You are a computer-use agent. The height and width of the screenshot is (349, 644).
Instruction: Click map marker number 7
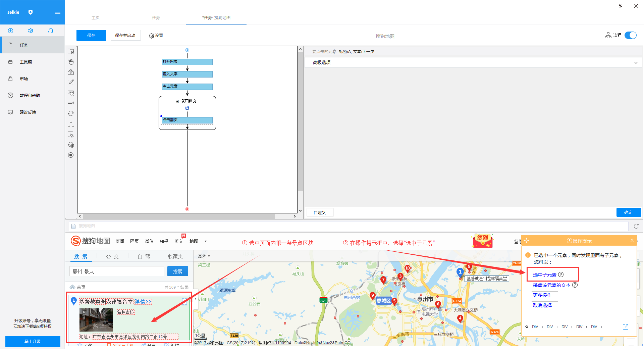(x=383, y=280)
